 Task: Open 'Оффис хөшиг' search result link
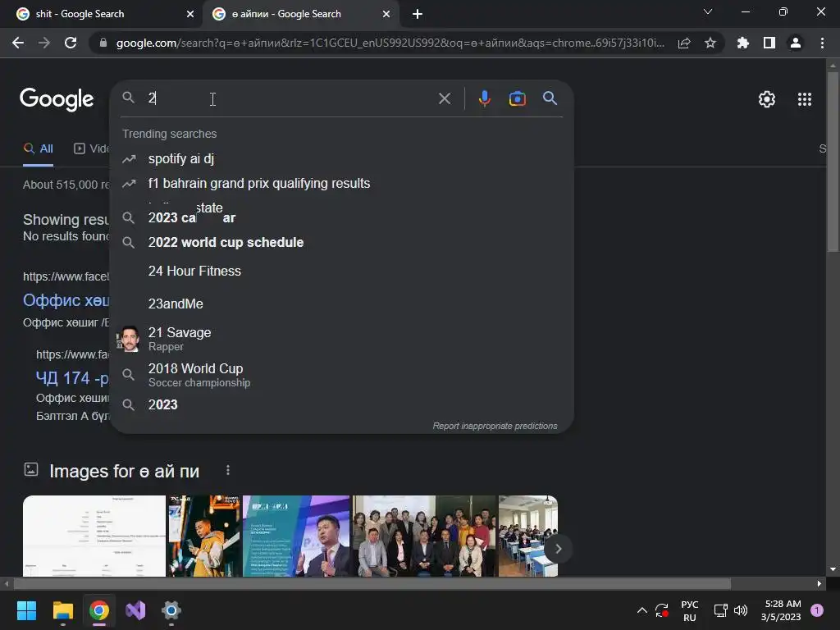click(x=66, y=300)
